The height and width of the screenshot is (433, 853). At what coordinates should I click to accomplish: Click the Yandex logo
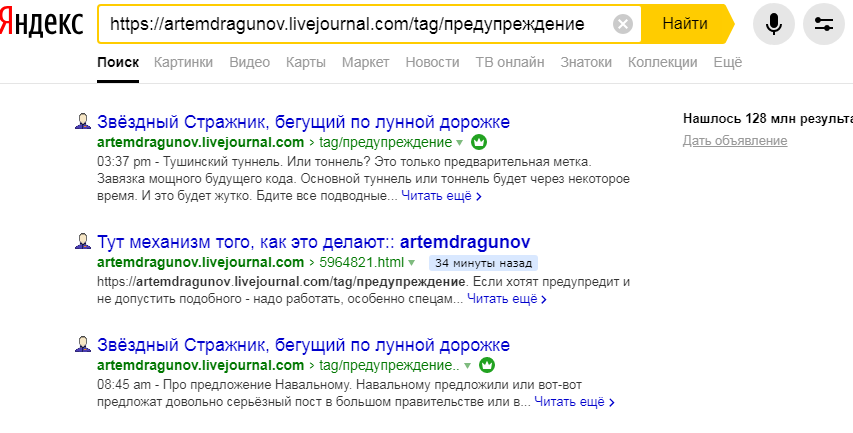41,23
